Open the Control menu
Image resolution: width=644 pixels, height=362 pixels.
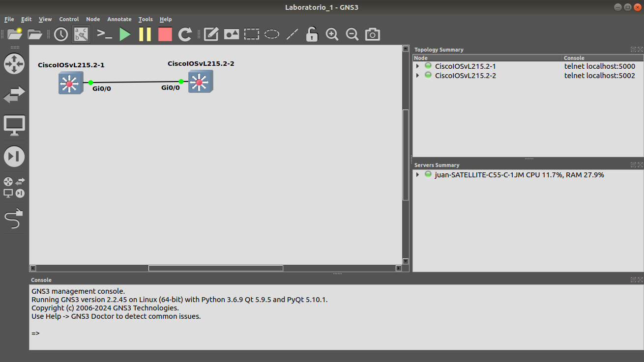[x=69, y=19]
